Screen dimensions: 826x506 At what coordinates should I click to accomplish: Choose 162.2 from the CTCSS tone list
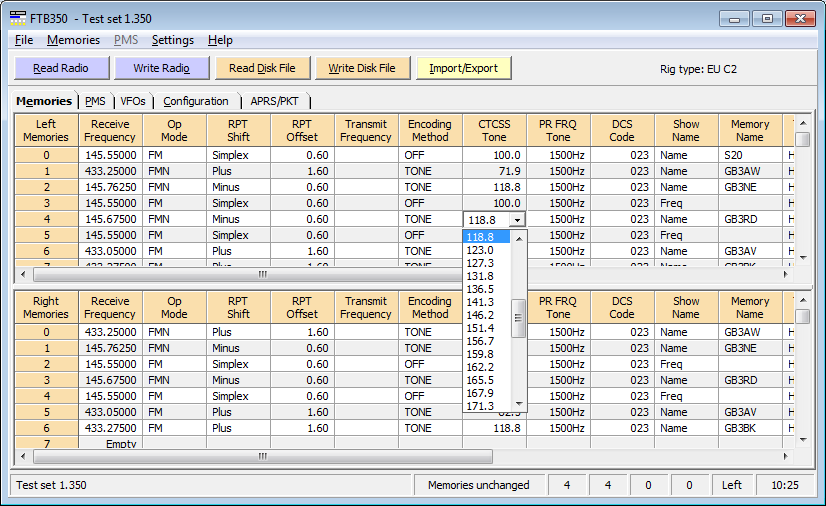pyautogui.click(x=480, y=367)
